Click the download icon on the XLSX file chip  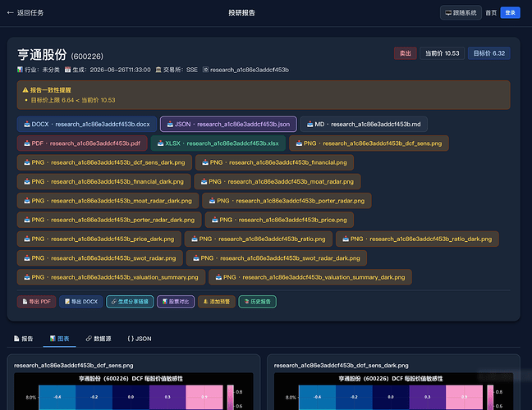point(160,143)
